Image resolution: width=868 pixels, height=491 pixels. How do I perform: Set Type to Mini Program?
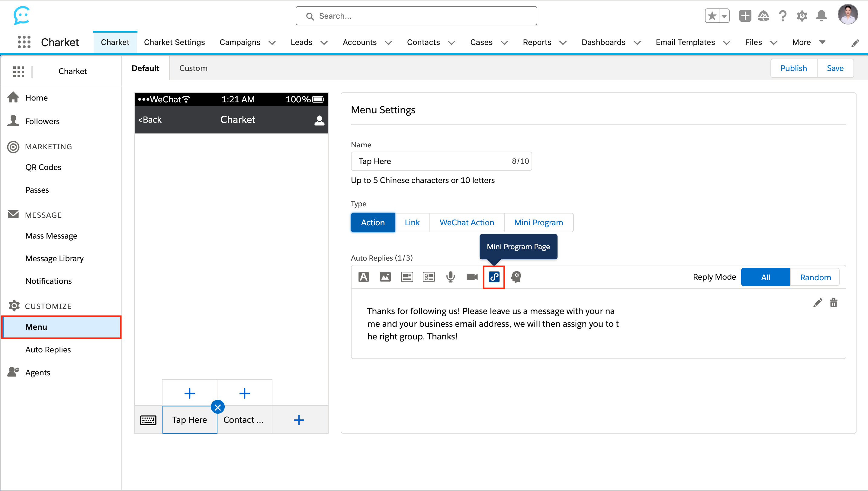538,223
